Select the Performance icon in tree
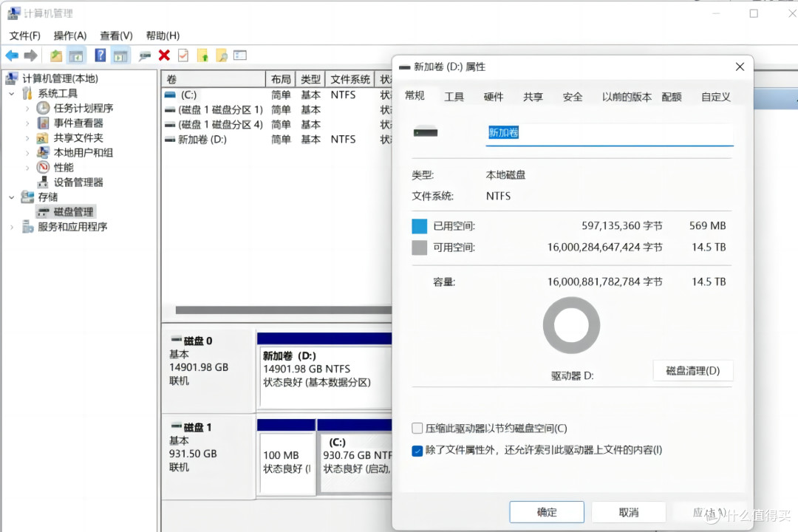Image resolution: width=798 pixels, height=532 pixels. (x=44, y=168)
